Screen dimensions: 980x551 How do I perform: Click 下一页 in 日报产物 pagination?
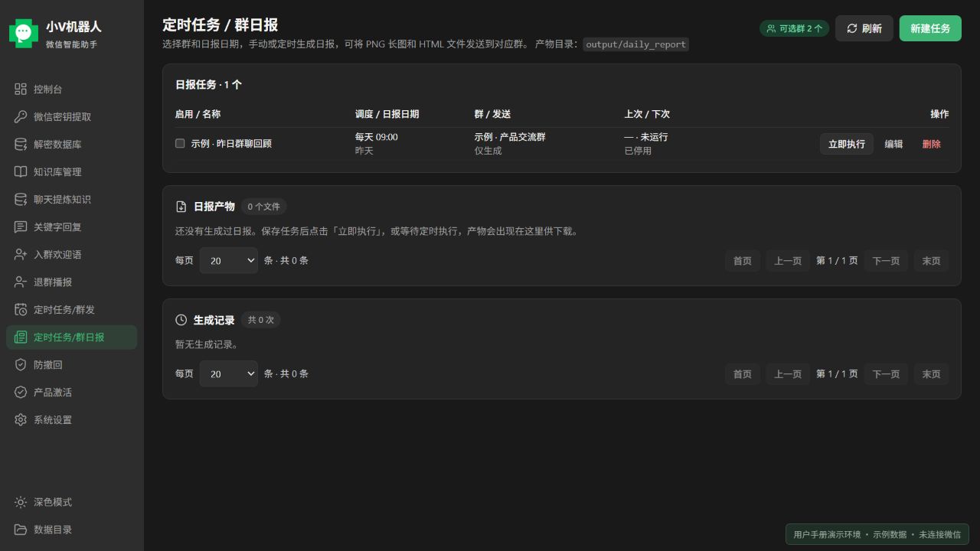click(x=886, y=261)
